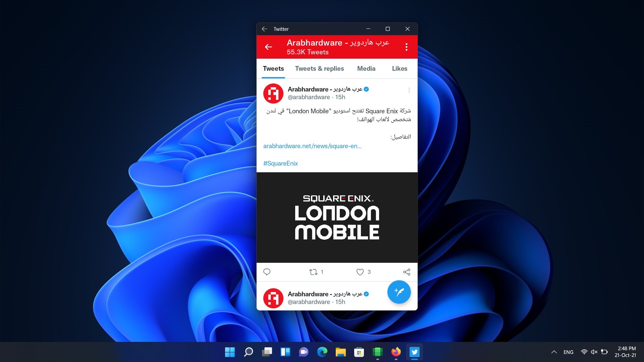
Task: Maximize the Twitter window
Action: pos(388,29)
